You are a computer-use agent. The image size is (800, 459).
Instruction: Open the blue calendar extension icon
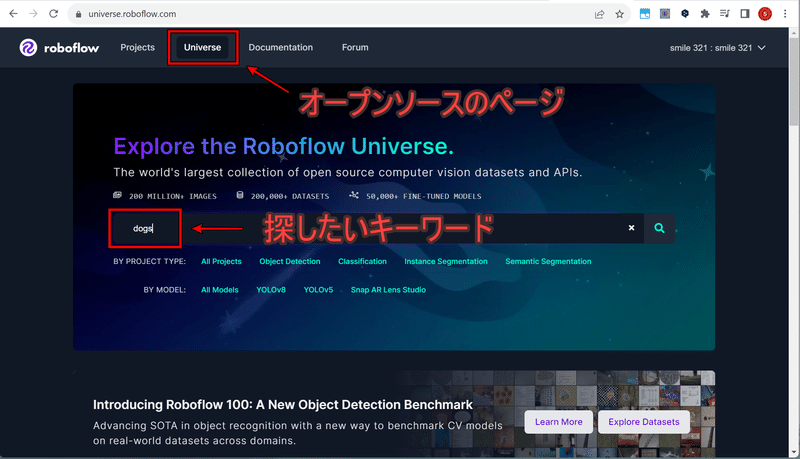(x=645, y=14)
